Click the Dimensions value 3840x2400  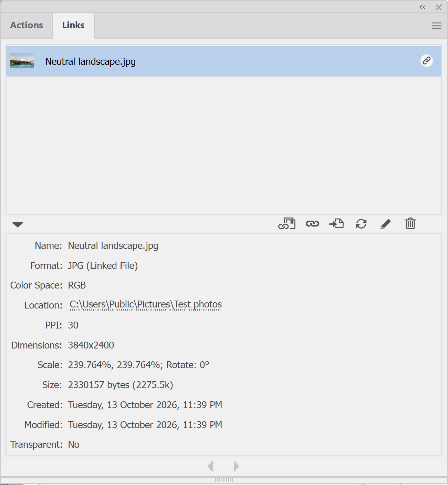tap(91, 345)
